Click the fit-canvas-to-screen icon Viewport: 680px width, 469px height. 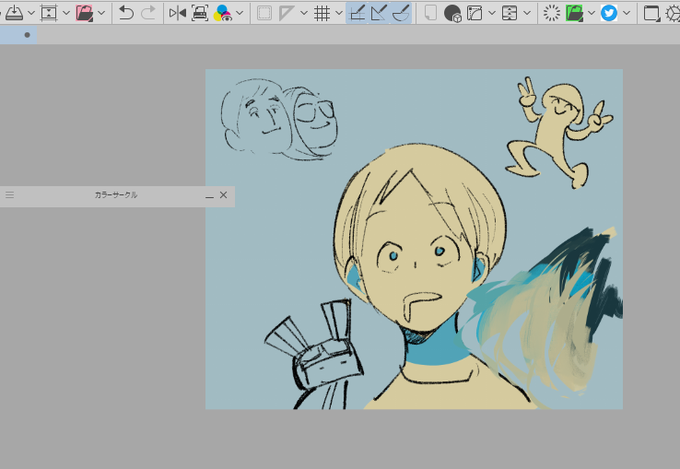(x=49, y=13)
